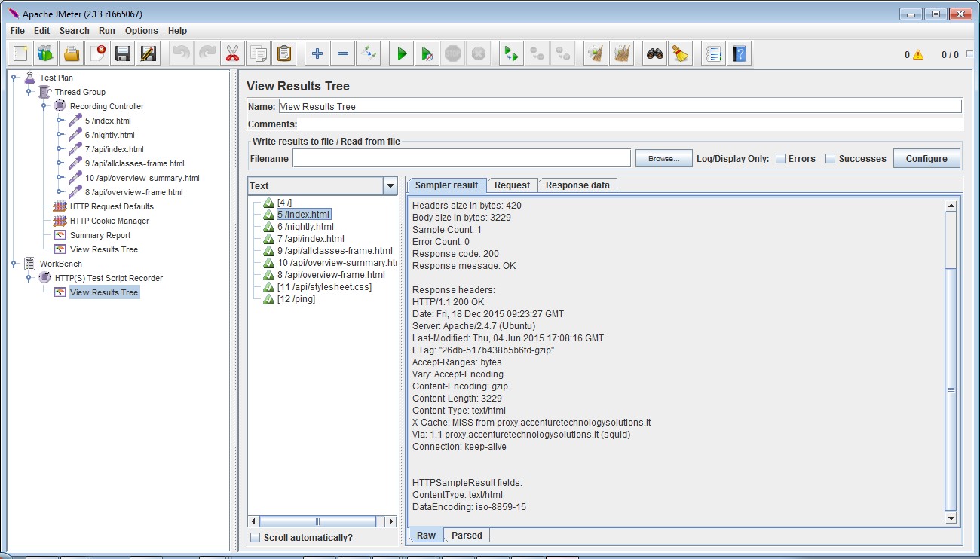Click the New test plan toolbar icon
The height and width of the screenshot is (559, 980).
[20, 53]
